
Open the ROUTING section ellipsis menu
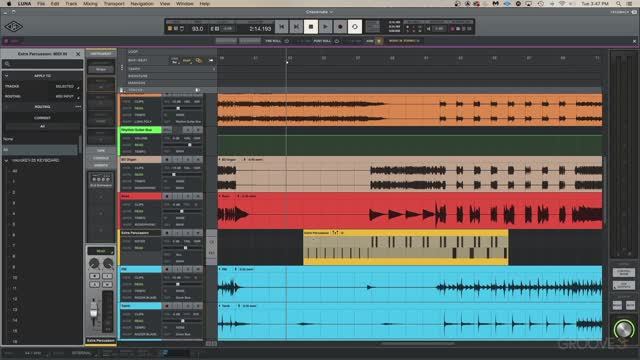click(x=78, y=107)
